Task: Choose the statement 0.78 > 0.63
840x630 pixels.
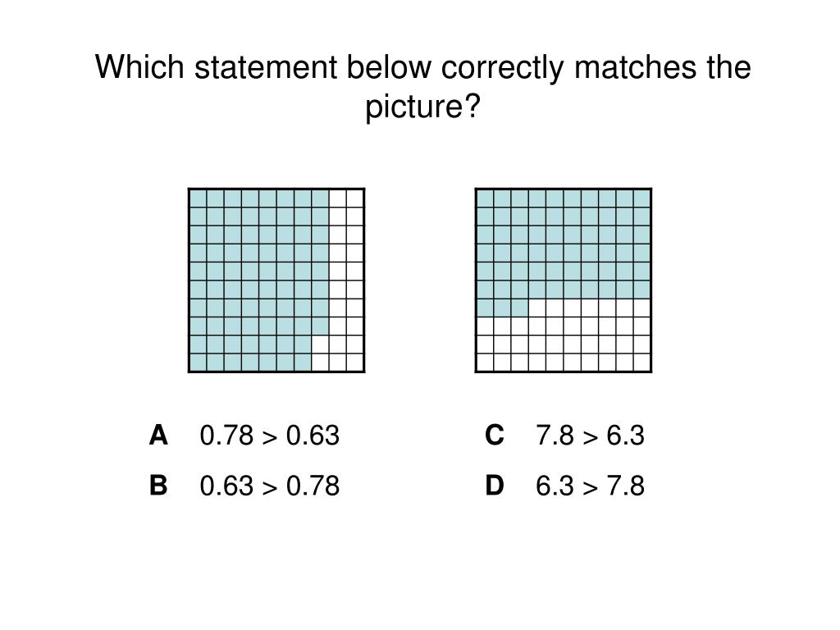Action: 269,435
